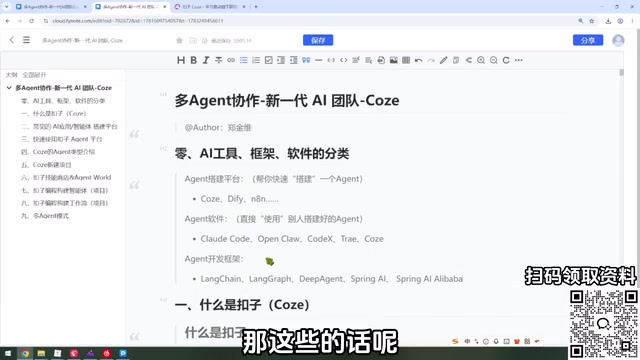Click the increase indent icon
Image resolution: width=640 pixels, height=360 pixels.
pos(281,60)
